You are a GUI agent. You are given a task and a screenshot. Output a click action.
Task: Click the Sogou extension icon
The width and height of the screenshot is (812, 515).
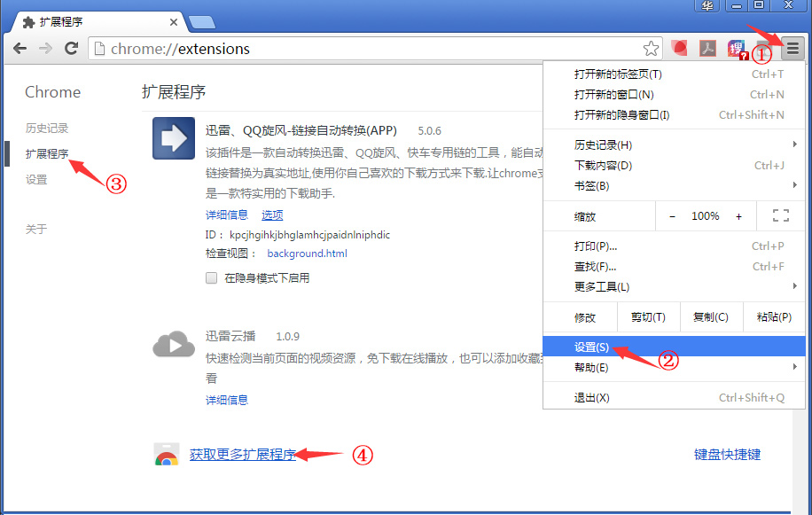(x=736, y=49)
